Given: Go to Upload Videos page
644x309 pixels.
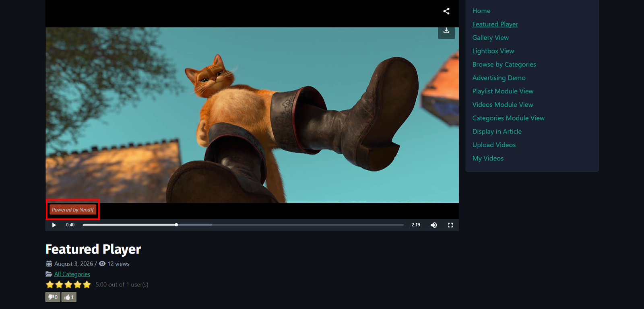Looking at the screenshot, I should [494, 145].
